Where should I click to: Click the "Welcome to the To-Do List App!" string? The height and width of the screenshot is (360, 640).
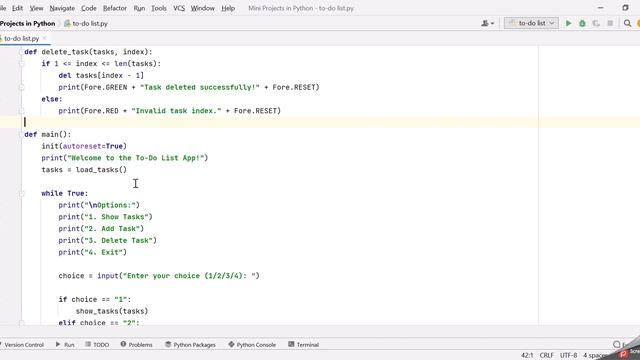click(136, 158)
